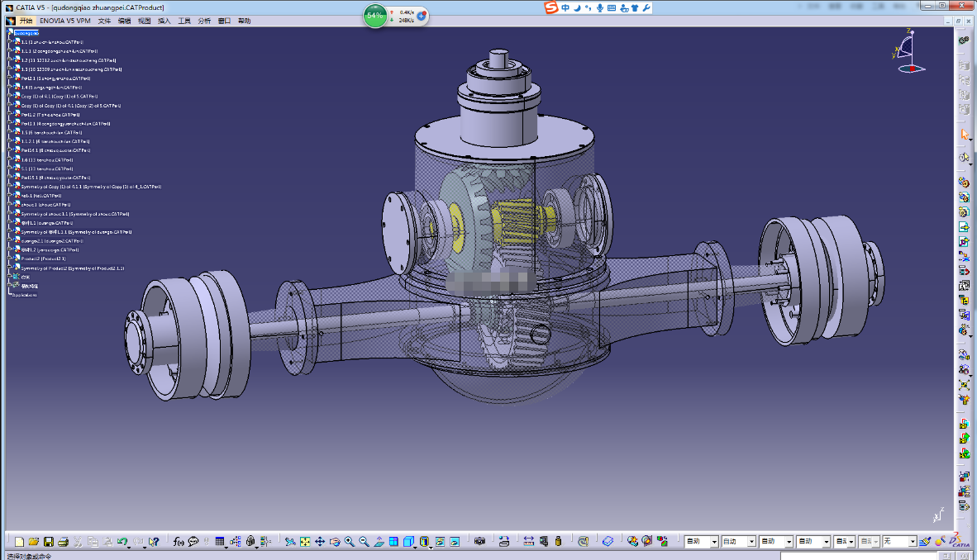Click the Undo arrow icon
977x560 pixels.
point(122,541)
